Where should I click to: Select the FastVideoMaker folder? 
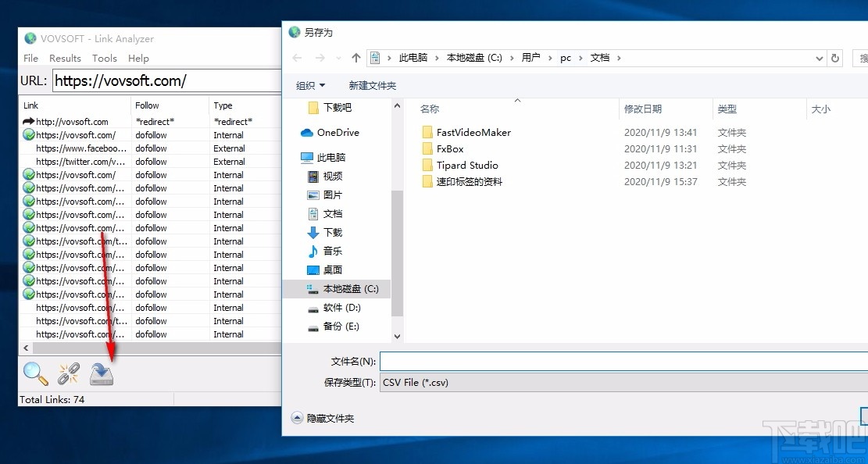(473, 132)
